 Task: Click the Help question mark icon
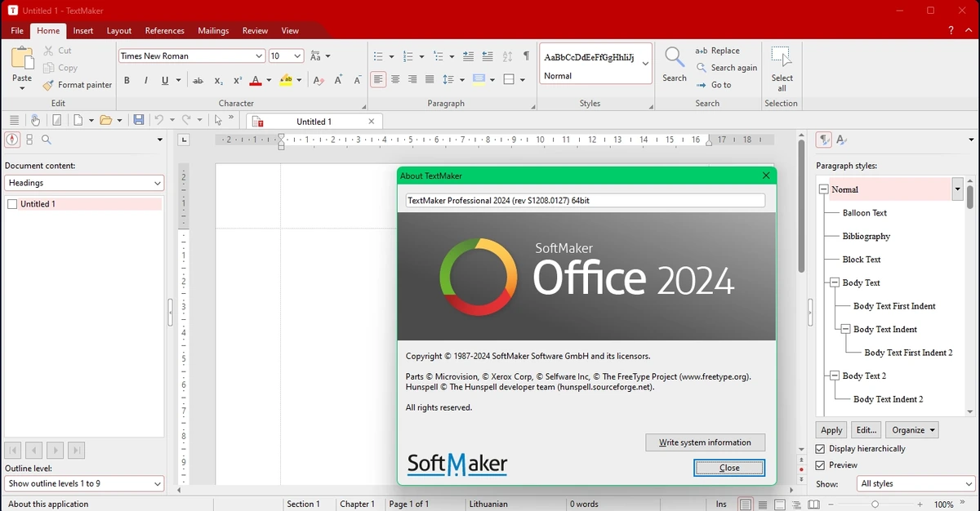(x=951, y=30)
